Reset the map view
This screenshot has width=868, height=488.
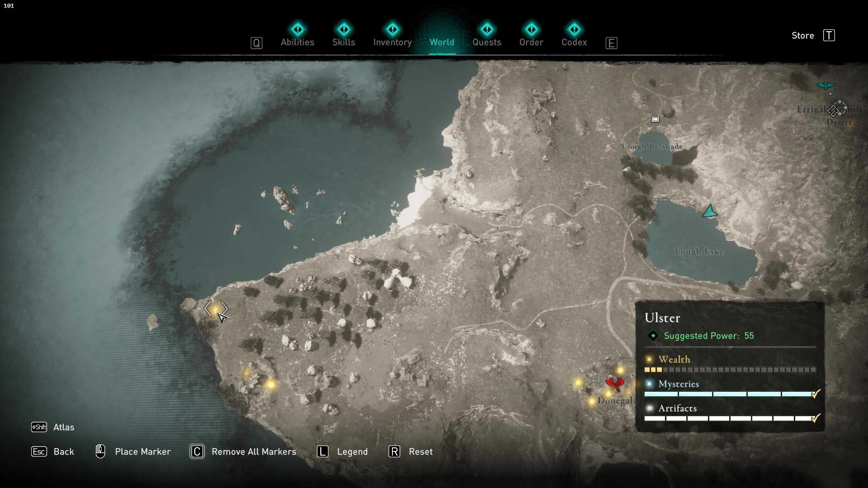410,451
